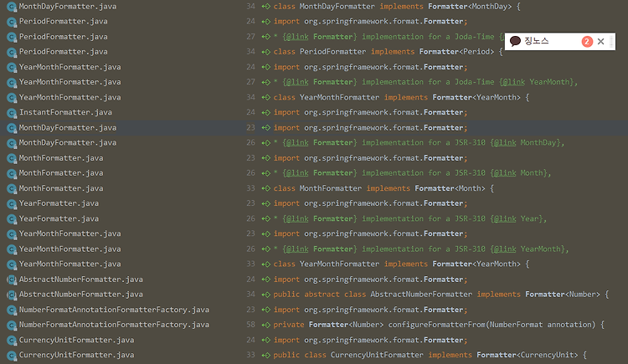The height and width of the screenshot is (364, 628).
Task: Click class icon of highlighted MonthDayFormatter.java line 23 row
Action: tap(12, 128)
